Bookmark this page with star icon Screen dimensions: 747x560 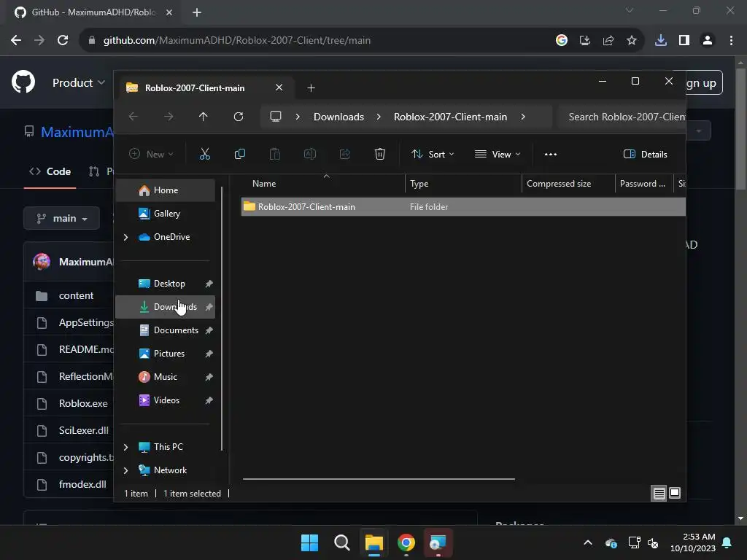point(632,40)
